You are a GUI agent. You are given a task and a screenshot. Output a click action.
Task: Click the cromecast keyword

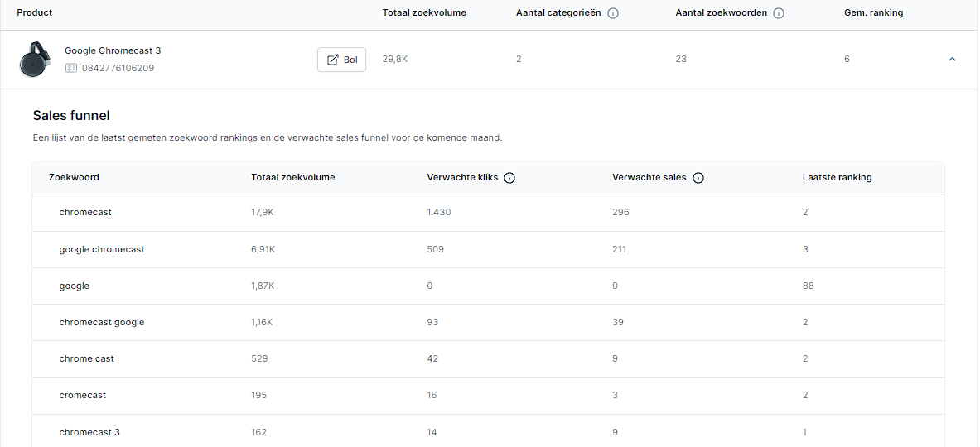(83, 395)
